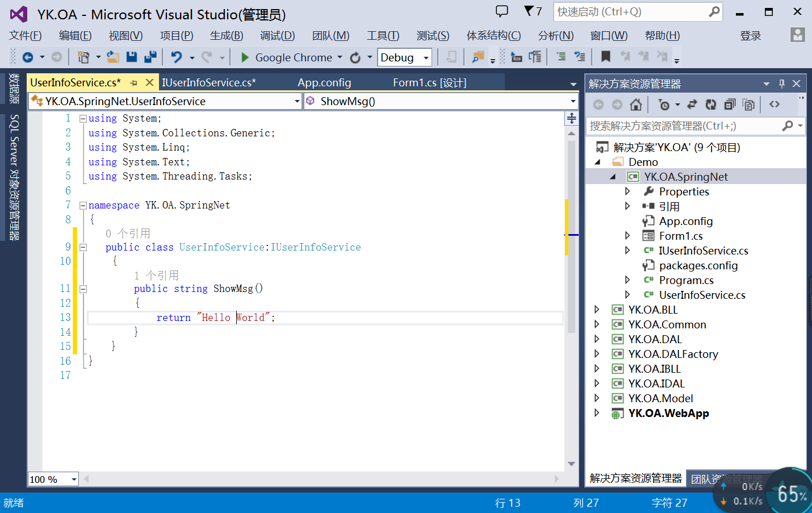Collapse the class outline at line 9
Image resolution: width=812 pixels, height=513 pixels.
[83, 248]
